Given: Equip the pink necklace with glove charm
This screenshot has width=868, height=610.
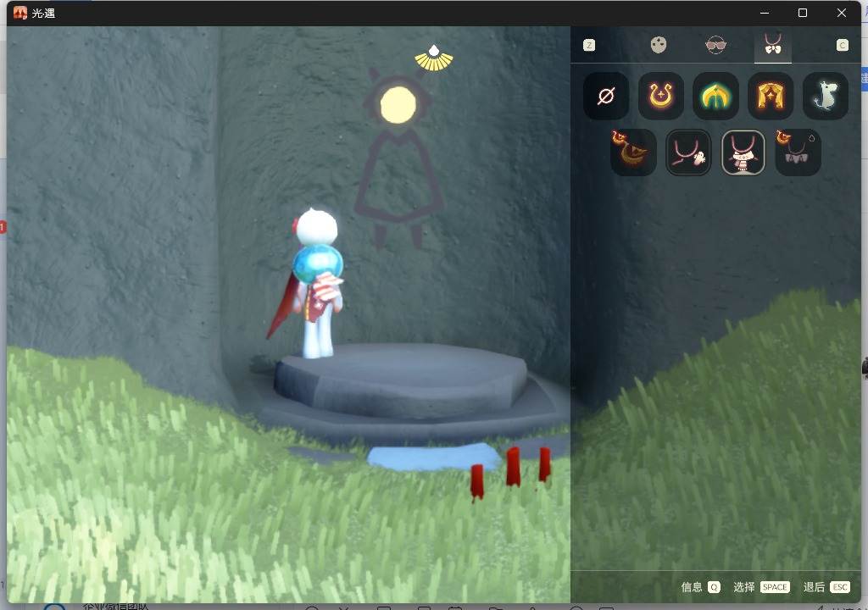Looking at the screenshot, I should point(688,152).
